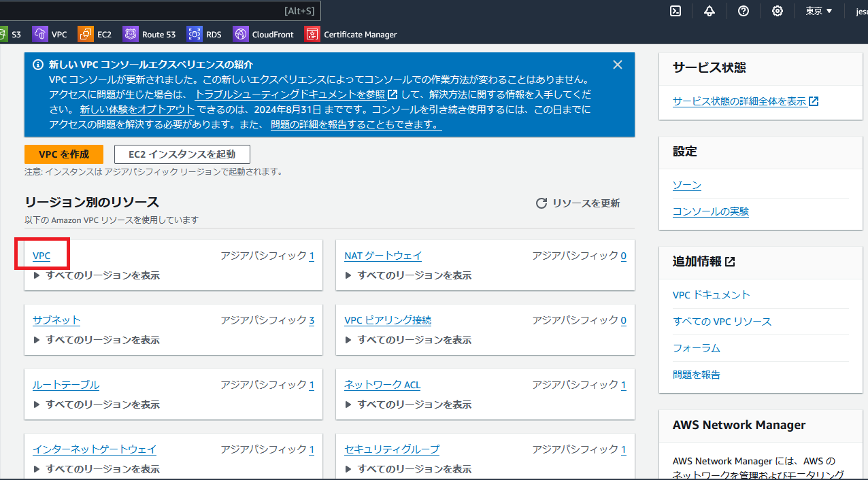Open the notifications bell icon

[710, 11]
